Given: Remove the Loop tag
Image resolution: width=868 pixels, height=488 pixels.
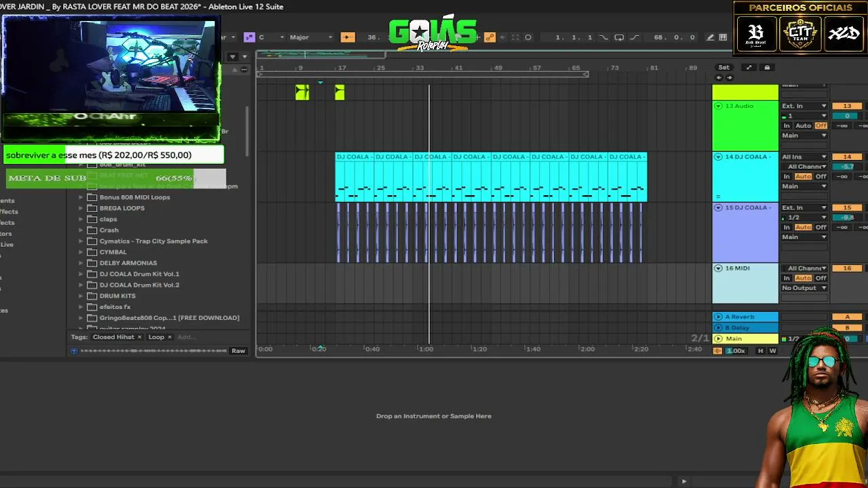Looking at the screenshot, I should [170, 337].
